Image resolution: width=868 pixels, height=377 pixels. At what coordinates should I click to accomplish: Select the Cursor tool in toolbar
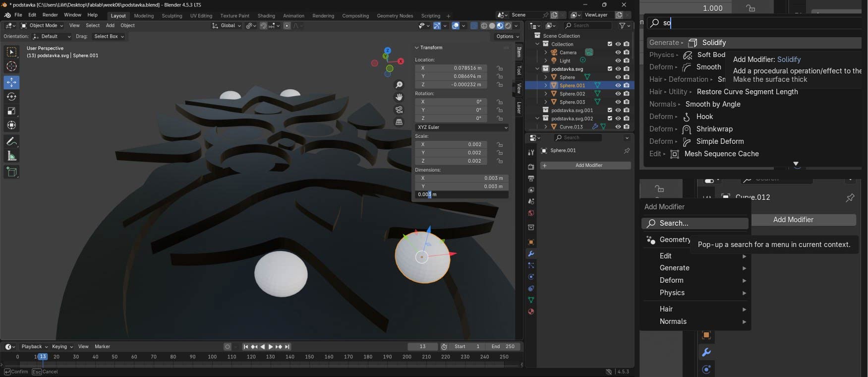click(x=11, y=66)
